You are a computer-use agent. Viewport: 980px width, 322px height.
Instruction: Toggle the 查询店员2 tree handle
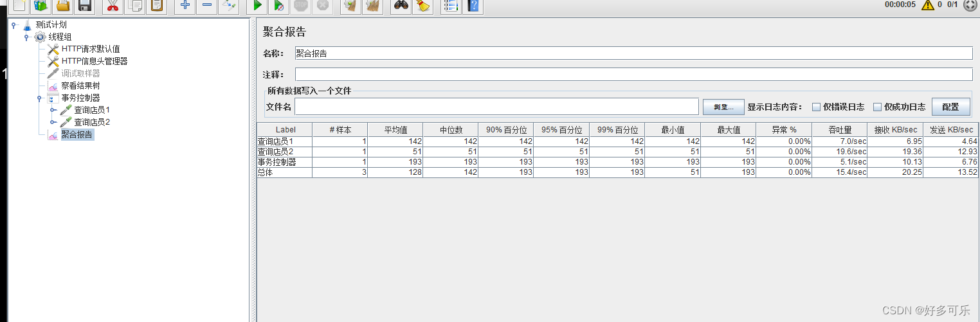(x=52, y=123)
